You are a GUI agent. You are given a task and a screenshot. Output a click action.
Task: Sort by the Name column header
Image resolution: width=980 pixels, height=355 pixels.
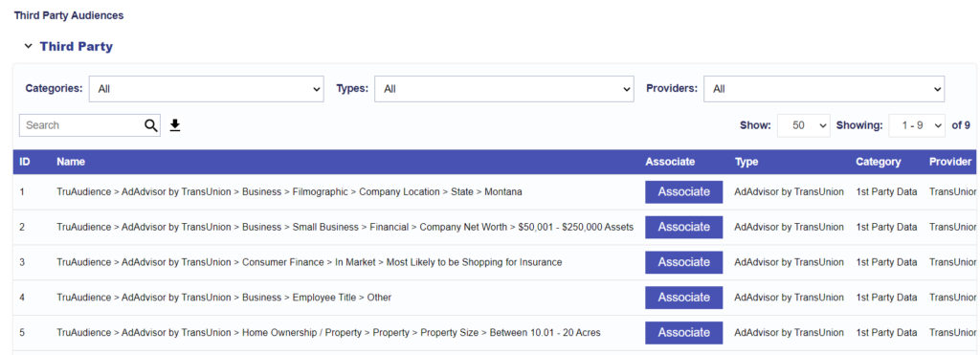point(71,162)
